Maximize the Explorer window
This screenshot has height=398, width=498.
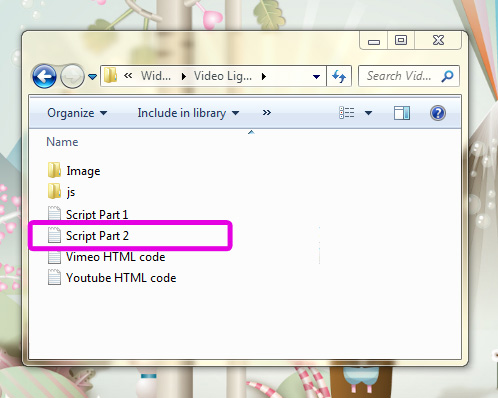click(x=401, y=41)
